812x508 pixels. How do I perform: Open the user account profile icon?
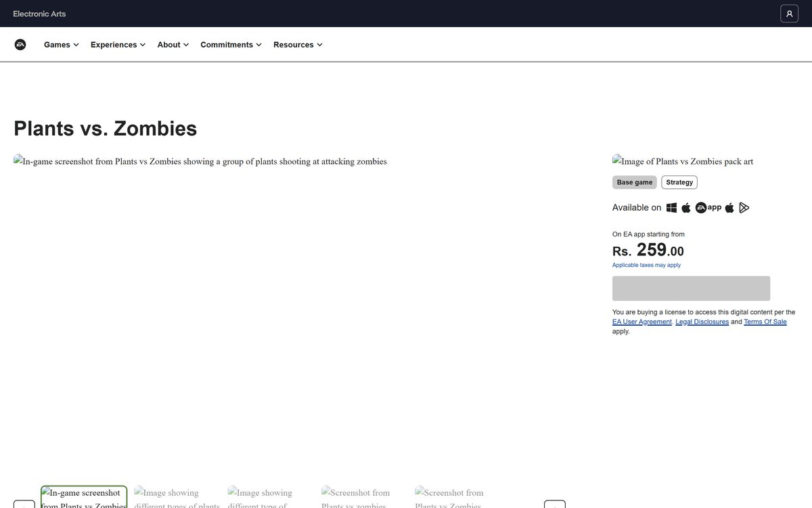pyautogui.click(x=789, y=14)
